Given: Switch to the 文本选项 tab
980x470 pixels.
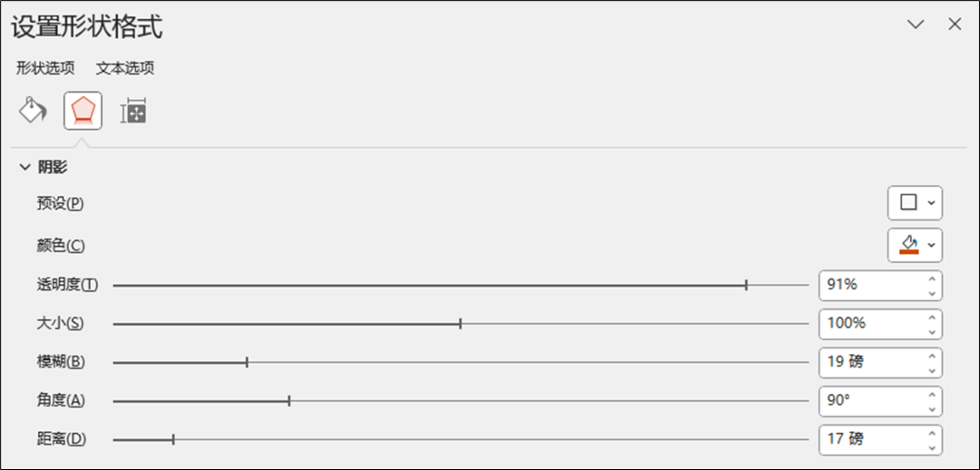Looking at the screenshot, I should [x=125, y=68].
